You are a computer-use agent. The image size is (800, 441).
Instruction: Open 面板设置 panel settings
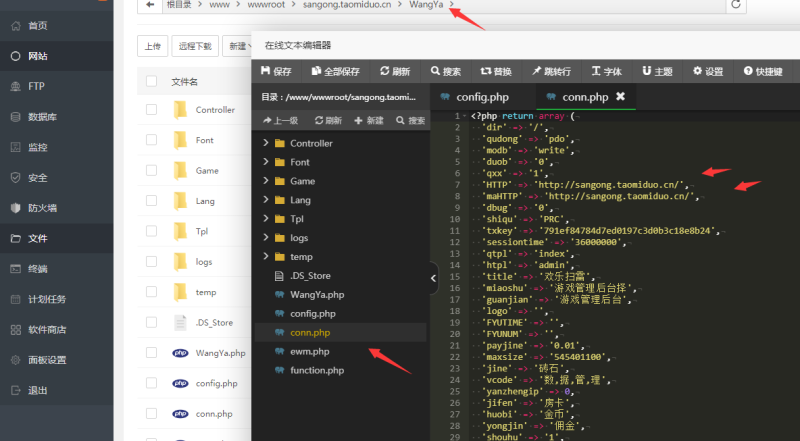pos(56,360)
